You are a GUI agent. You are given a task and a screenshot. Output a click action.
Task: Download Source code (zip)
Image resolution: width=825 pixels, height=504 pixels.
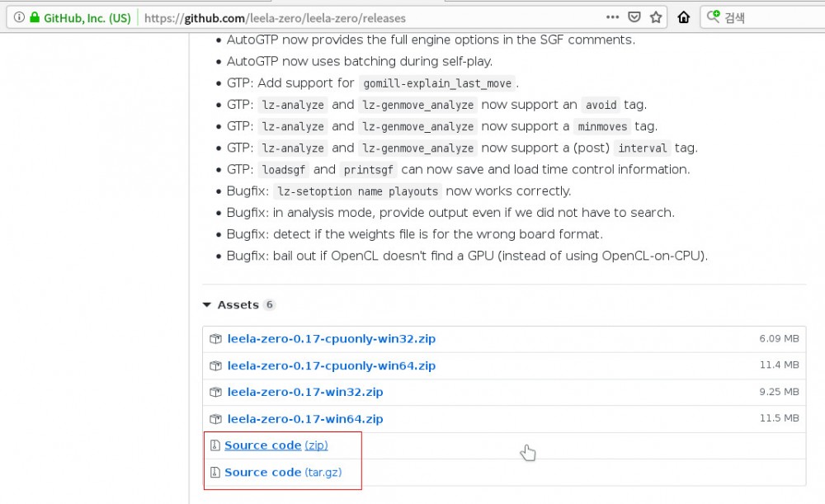[x=276, y=445]
